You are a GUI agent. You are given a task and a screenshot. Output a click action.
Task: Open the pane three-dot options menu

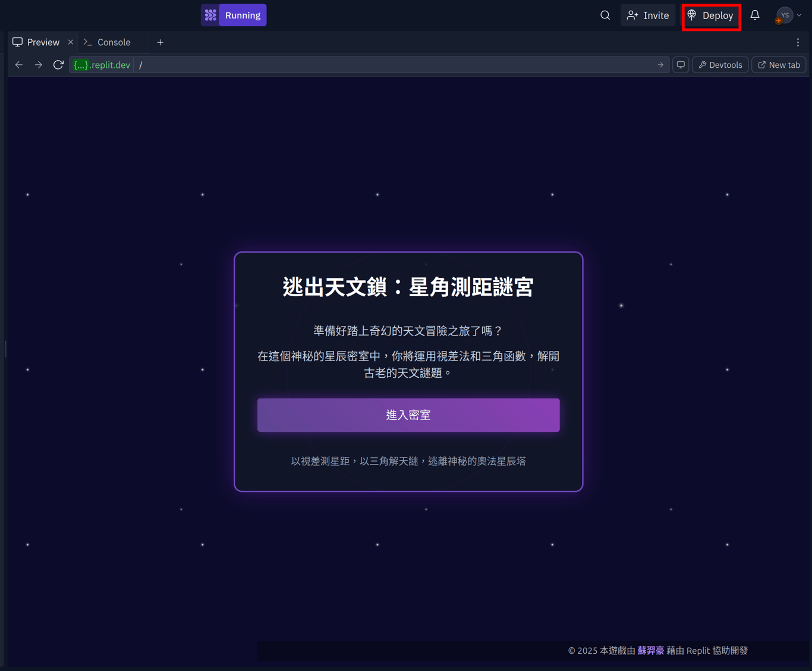tap(798, 42)
